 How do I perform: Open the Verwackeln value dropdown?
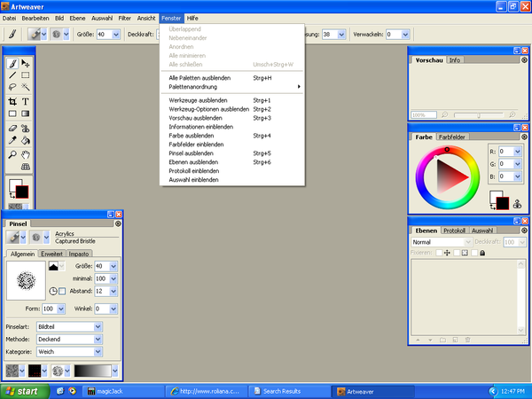point(405,35)
